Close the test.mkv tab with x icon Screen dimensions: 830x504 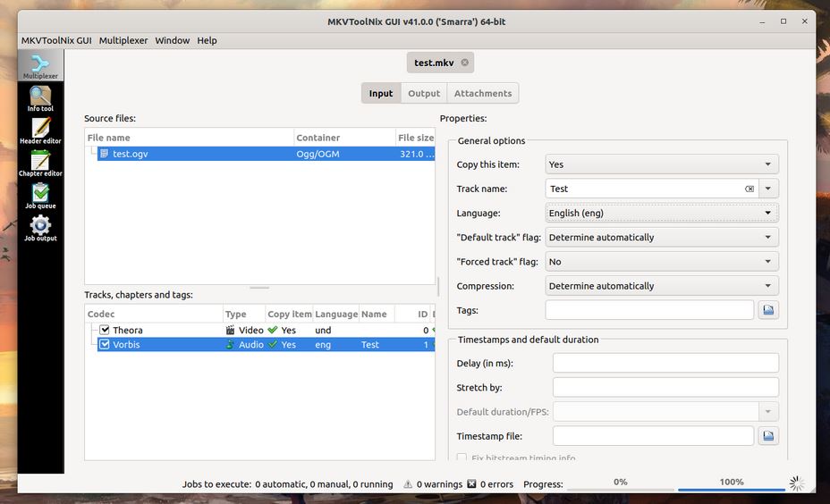click(x=465, y=63)
